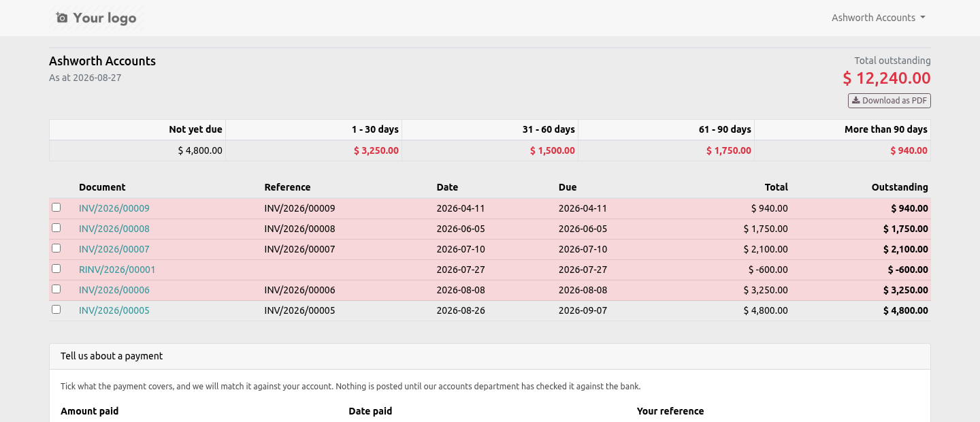980x422 pixels.
Task: Tick the checkbox for INV/2026/00005
Action: (56, 310)
